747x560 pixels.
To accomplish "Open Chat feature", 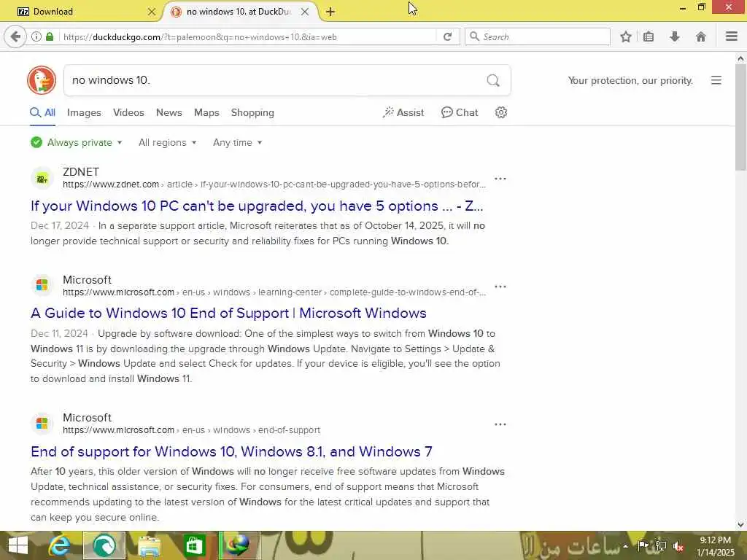I will click(460, 112).
